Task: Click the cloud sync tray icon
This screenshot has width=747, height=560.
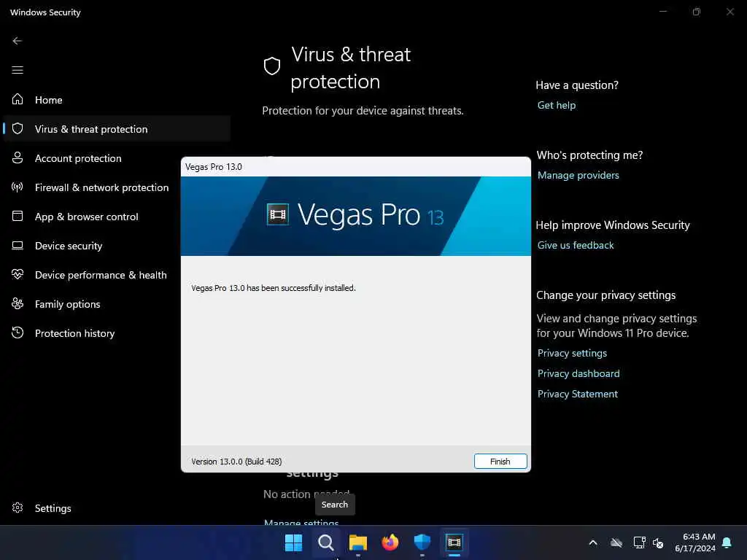Action: (x=616, y=542)
